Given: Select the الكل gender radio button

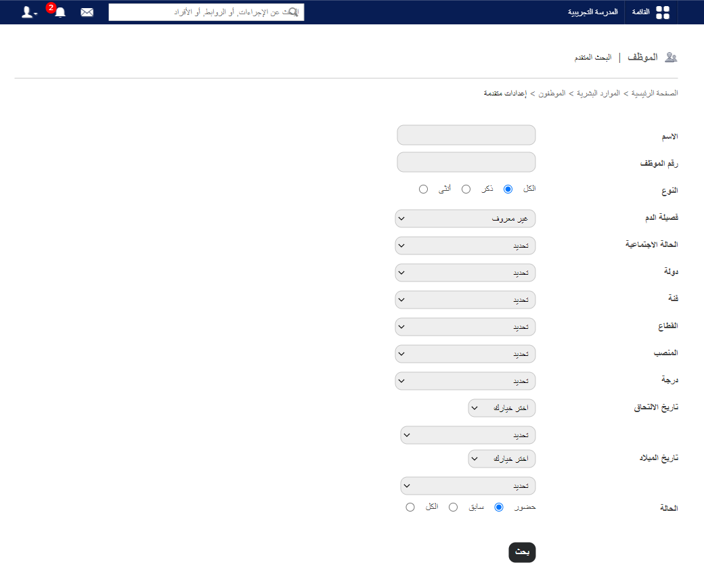Looking at the screenshot, I should 508,189.
